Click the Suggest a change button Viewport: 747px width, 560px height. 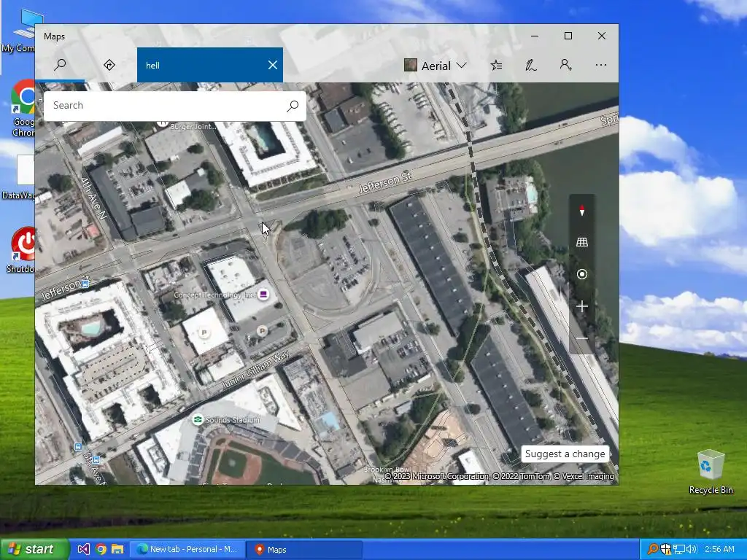coord(565,454)
